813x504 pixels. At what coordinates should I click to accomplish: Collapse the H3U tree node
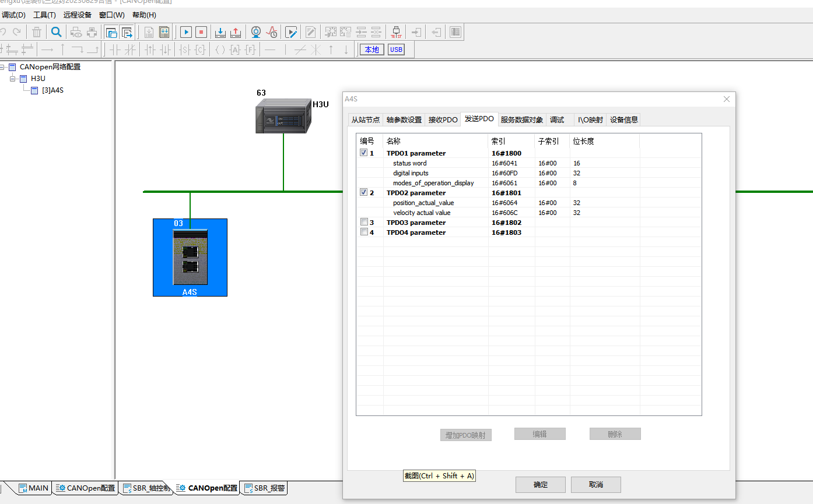tap(12, 79)
